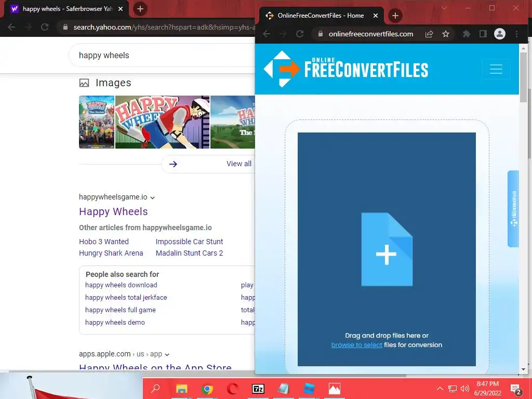The height and width of the screenshot is (399, 532).
Task: Open the Madalin Stunt Cars 2 link
Action: [x=189, y=253]
